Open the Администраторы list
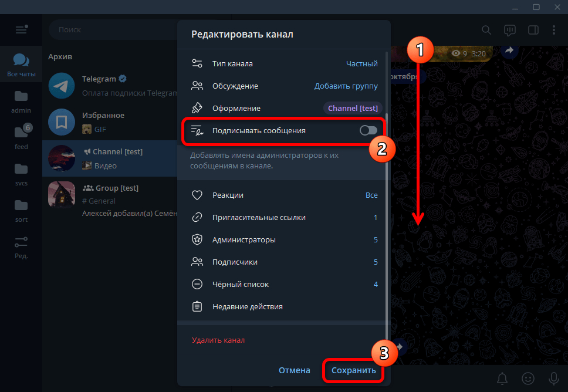The height and width of the screenshot is (392, 568). click(x=285, y=240)
